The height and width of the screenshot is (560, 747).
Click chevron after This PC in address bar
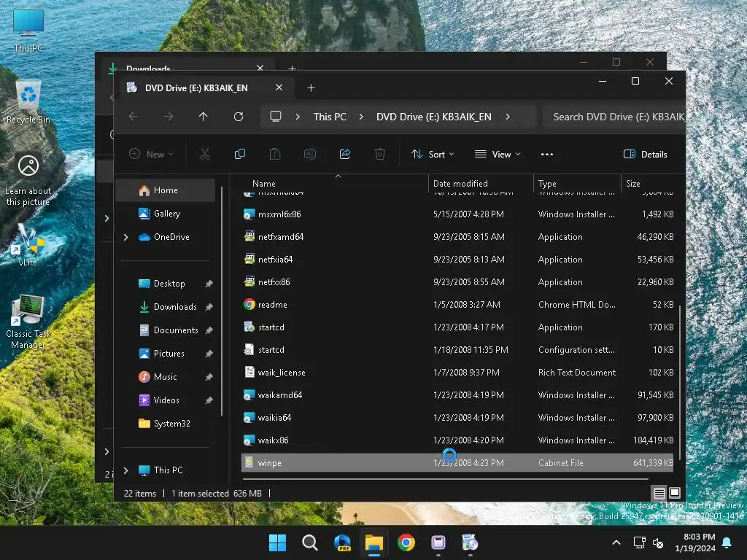pos(361,117)
